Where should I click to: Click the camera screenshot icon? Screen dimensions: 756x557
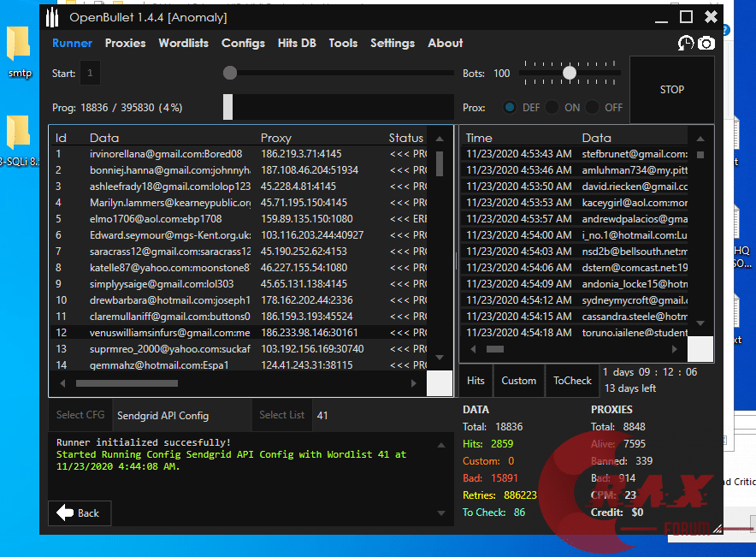(706, 43)
